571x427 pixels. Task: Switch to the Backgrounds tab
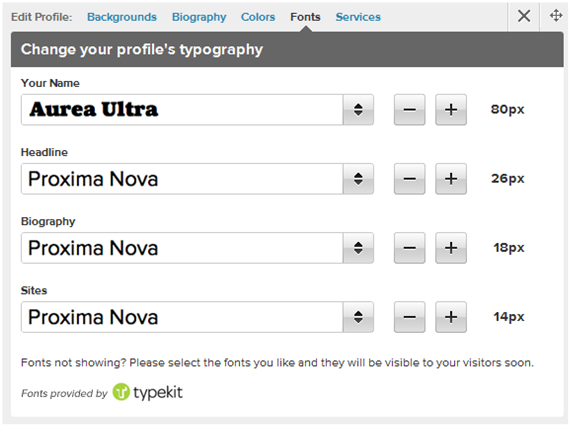[x=122, y=17]
